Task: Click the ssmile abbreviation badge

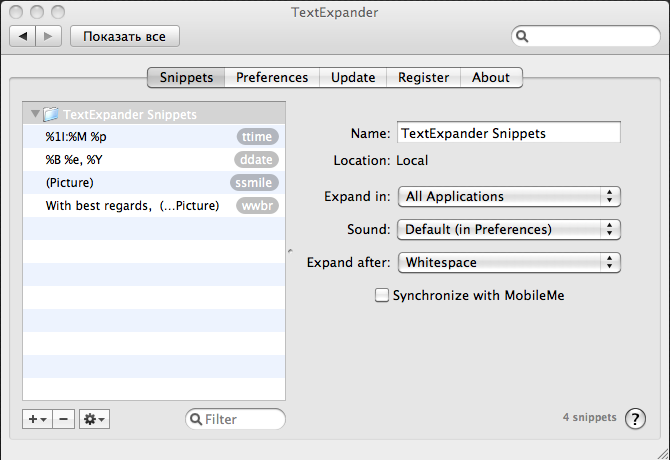Action: [x=254, y=183]
